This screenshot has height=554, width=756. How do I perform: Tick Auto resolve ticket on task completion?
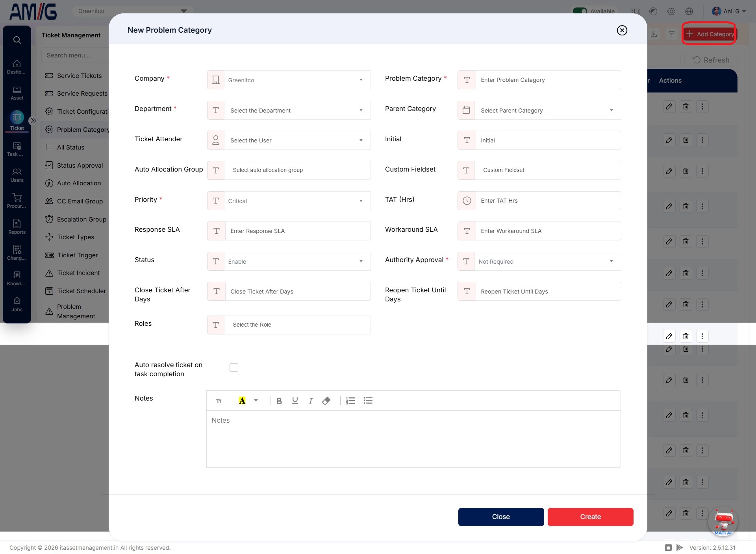coord(234,367)
